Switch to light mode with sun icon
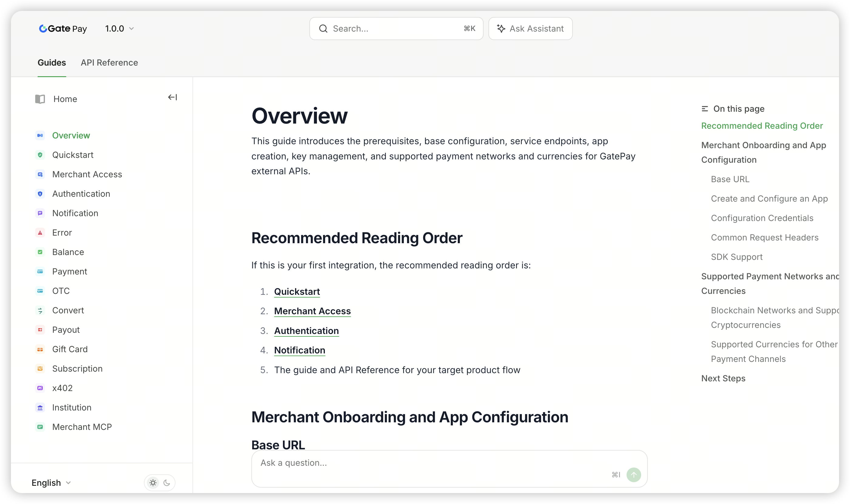Image resolution: width=850 pixels, height=504 pixels. point(153,483)
